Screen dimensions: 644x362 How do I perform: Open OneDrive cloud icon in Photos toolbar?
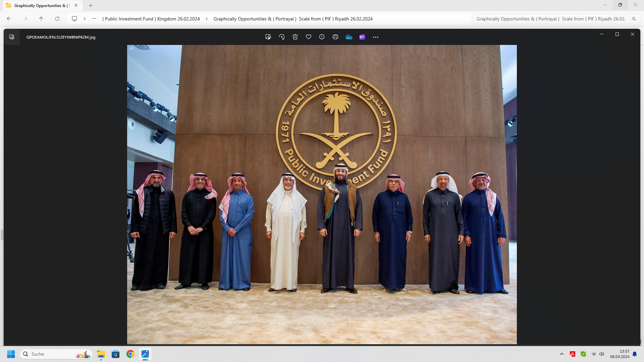tap(349, 37)
